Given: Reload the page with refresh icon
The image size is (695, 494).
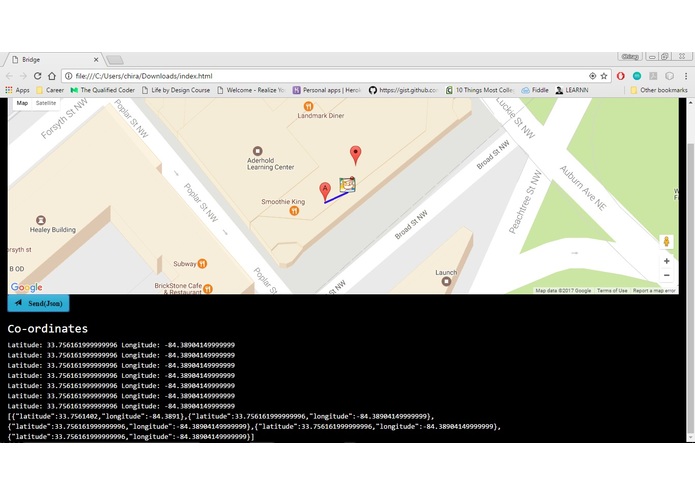Looking at the screenshot, I should (x=38, y=76).
